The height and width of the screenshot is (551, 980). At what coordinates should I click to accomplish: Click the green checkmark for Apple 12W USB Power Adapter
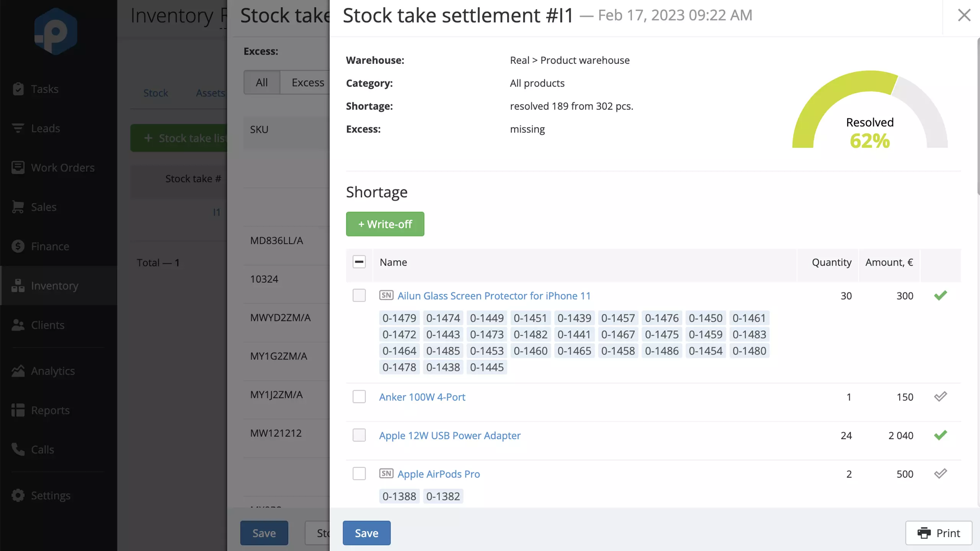coord(940,435)
